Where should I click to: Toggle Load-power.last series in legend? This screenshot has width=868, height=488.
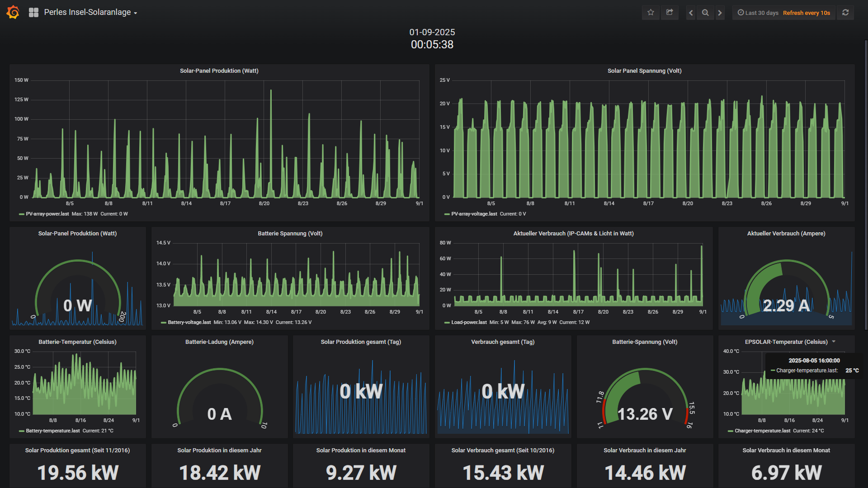(x=469, y=323)
